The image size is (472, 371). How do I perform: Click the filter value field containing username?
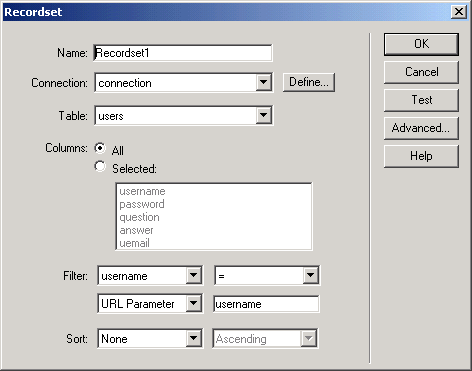pyautogui.click(x=266, y=304)
